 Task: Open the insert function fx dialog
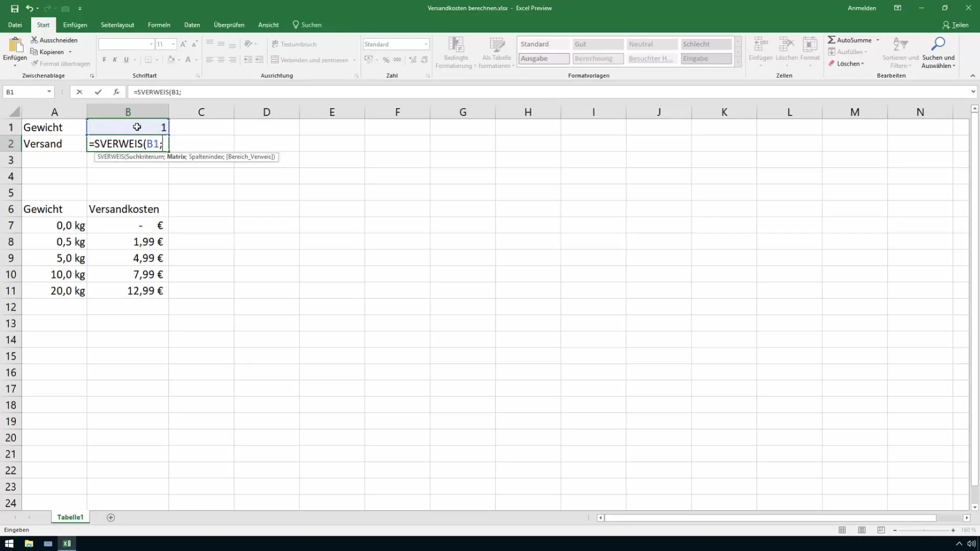coord(116,92)
